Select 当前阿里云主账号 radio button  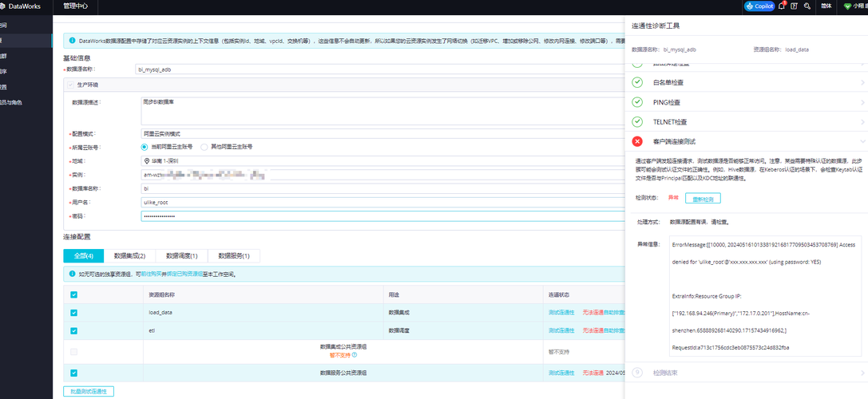tap(145, 147)
